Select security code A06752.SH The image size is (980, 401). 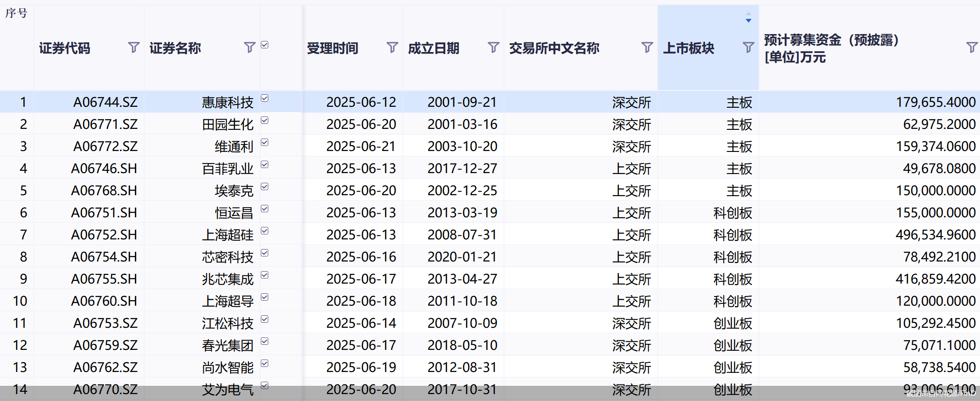point(104,235)
